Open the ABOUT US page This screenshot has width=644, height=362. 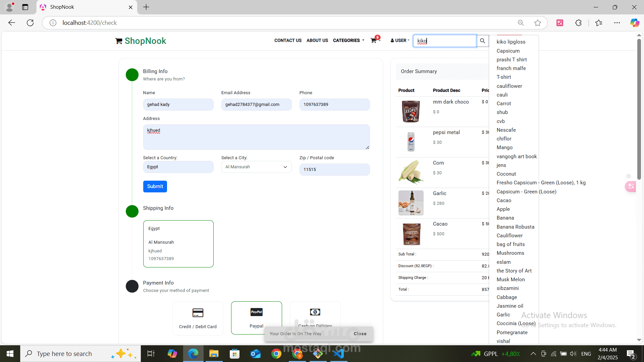click(317, 41)
